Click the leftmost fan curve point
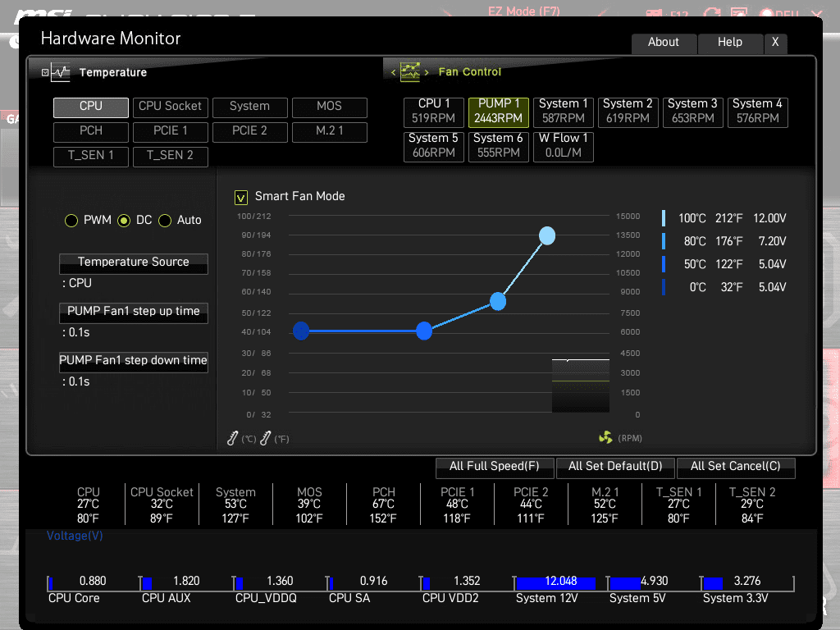The height and width of the screenshot is (630, 840). coord(301,331)
